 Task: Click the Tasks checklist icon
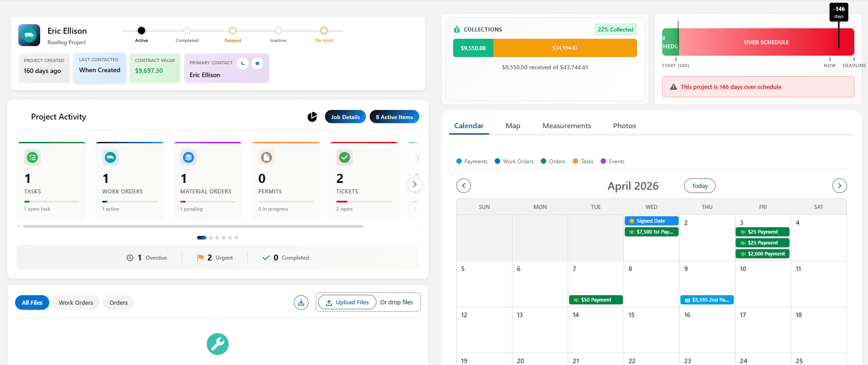point(32,157)
